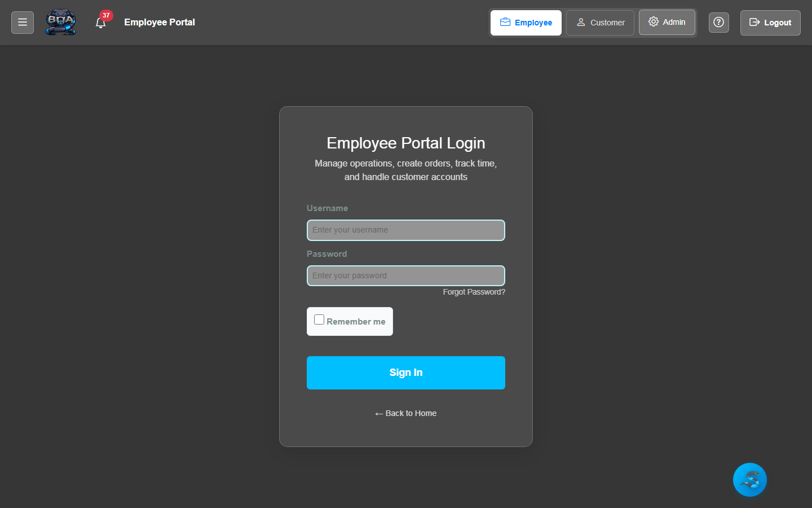Open the notifications bell
Image resolution: width=812 pixels, height=508 pixels.
(x=101, y=23)
